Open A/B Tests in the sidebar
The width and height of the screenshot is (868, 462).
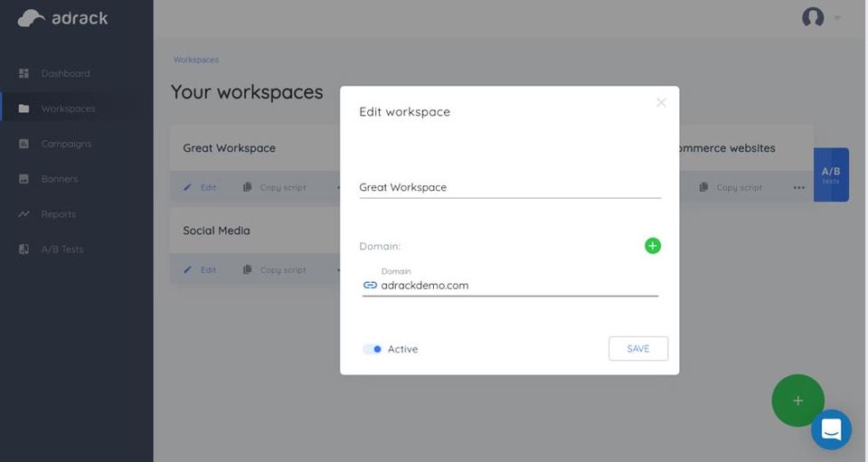click(62, 250)
